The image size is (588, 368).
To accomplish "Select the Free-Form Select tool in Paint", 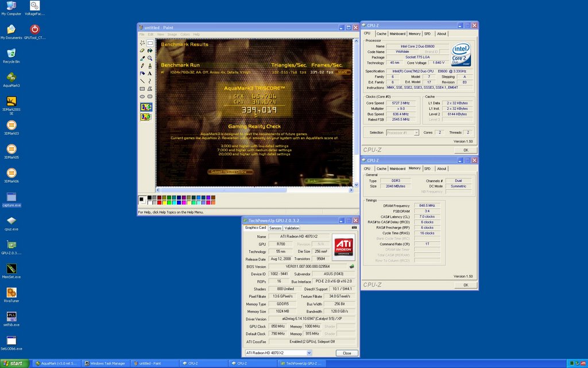I will 142,43.
